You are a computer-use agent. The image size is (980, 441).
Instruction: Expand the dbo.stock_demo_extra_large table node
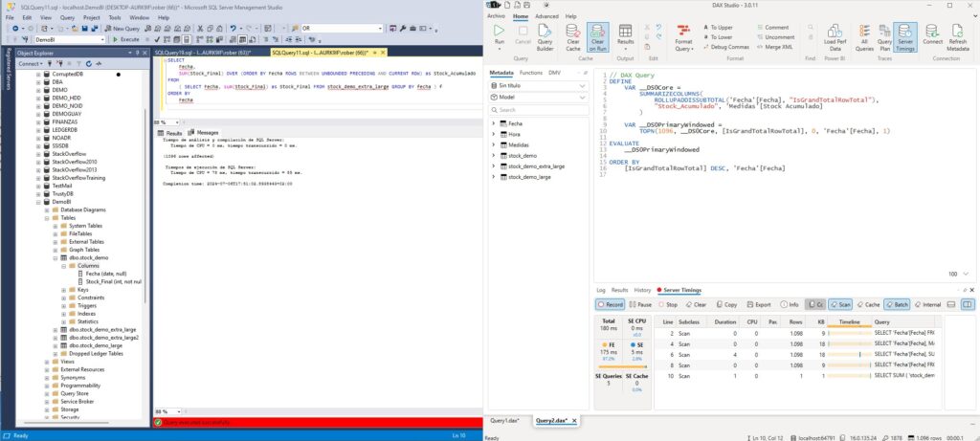pyautogui.click(x=55, y=329)
